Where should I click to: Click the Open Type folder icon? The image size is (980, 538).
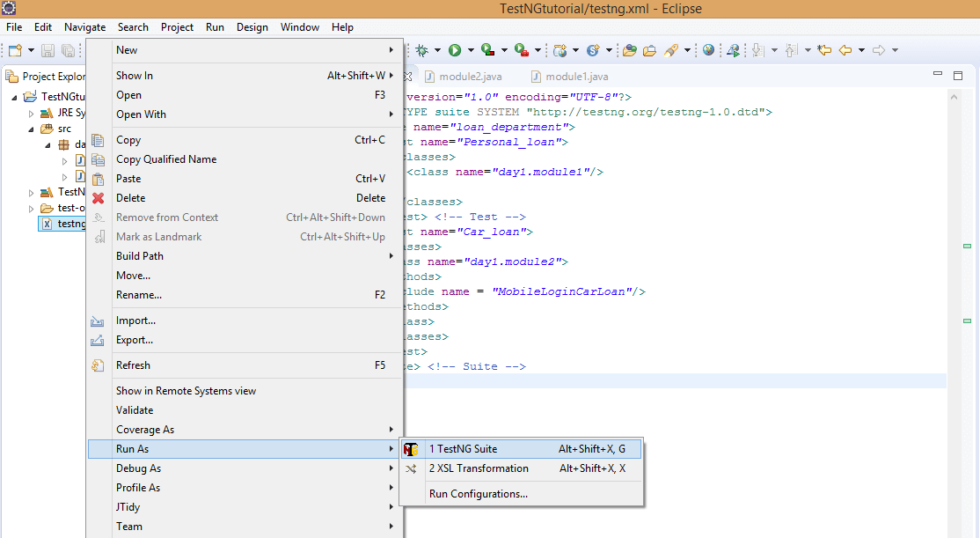[x=629, y=50]
